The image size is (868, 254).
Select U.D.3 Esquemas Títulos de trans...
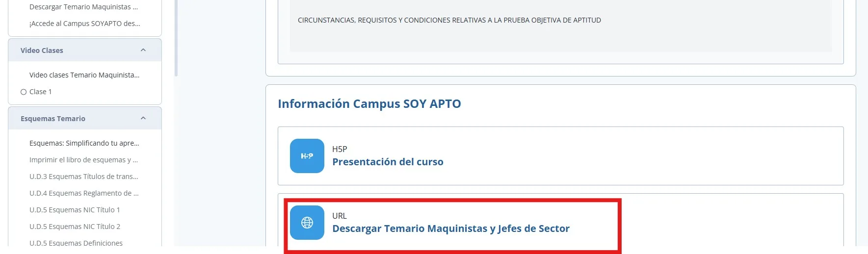[84, 177]
